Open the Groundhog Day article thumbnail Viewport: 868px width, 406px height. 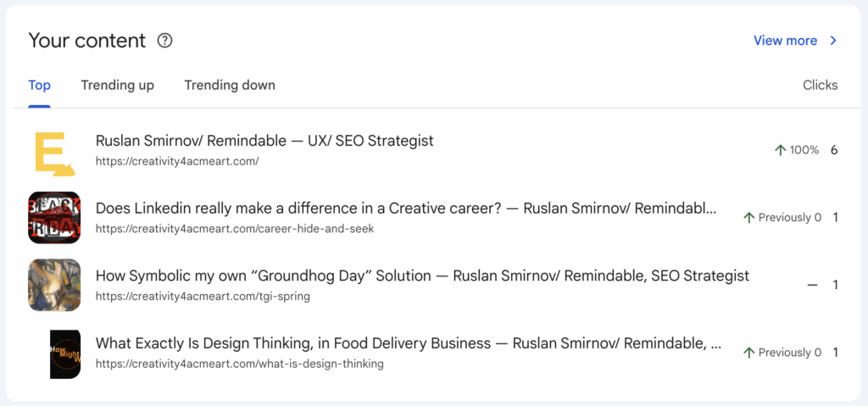point(54,285)
